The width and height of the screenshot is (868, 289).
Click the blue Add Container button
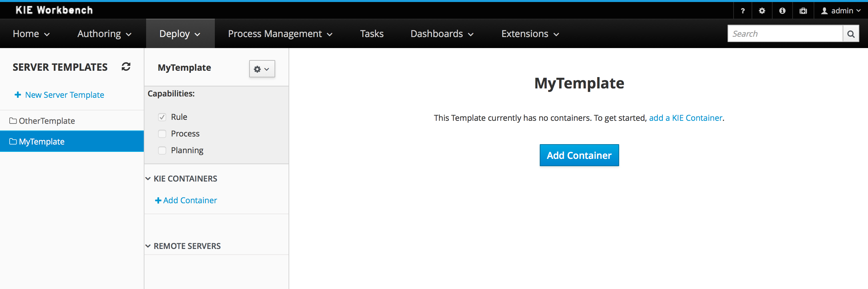(579, 155)
